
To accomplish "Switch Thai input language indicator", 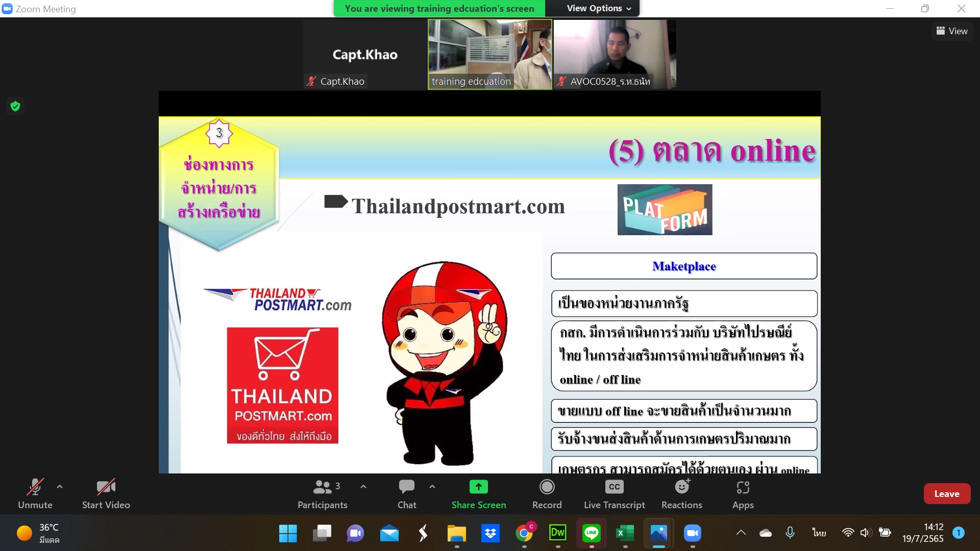I will click(819, 533).
